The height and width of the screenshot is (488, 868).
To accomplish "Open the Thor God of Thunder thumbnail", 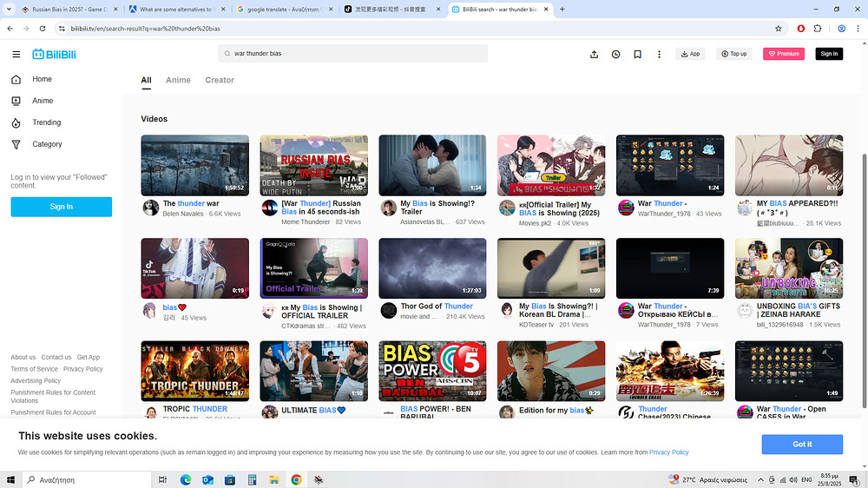I will (432, 268).
